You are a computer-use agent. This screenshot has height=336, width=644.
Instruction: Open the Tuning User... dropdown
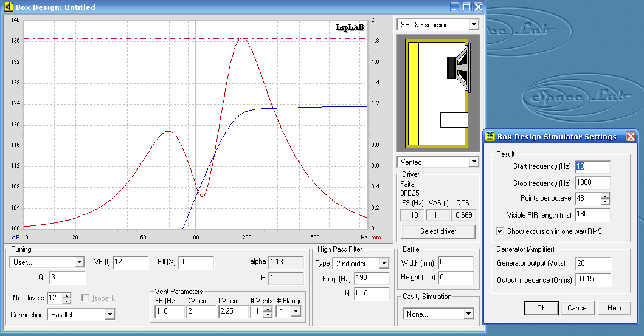click(x=79, y=262)
